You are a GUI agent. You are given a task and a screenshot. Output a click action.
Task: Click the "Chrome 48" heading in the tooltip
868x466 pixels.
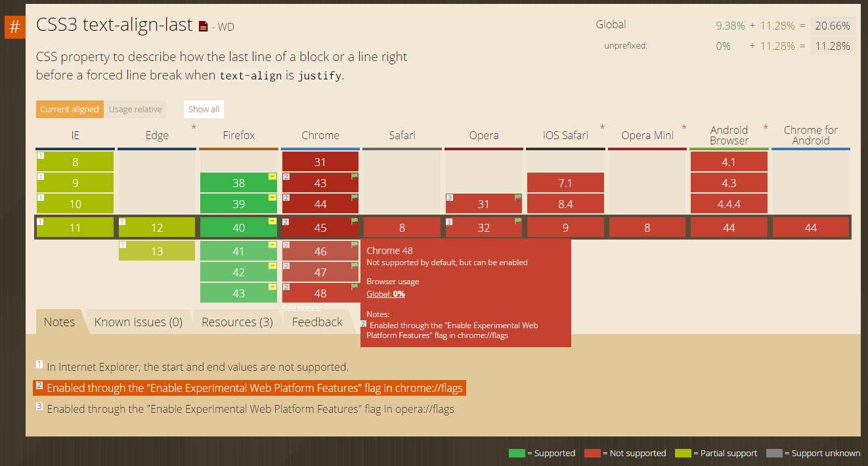pos(389,250)
